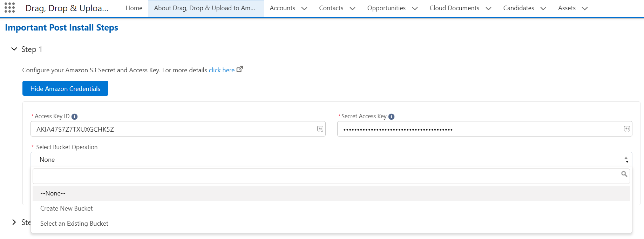The height and width of the screenshot is (239, 644).
Task: Open the Cloud Documents tab
Action: (x=454, y=8)
